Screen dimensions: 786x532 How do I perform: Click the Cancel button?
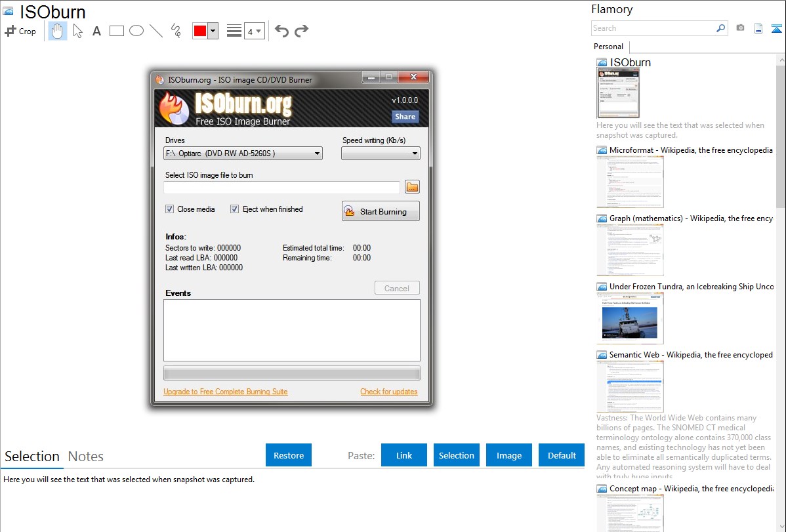[396, 289]
